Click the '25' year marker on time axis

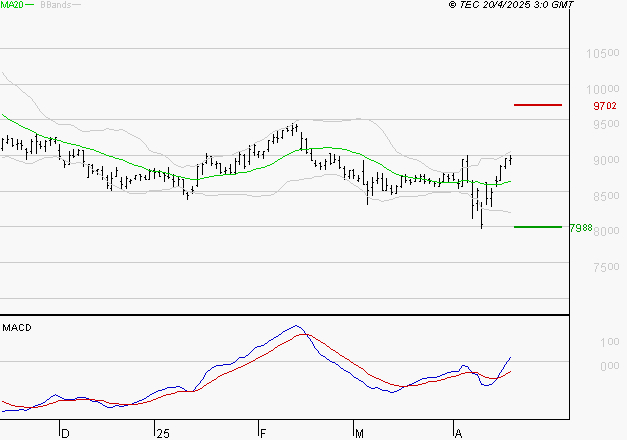click(x=163, y=433)
